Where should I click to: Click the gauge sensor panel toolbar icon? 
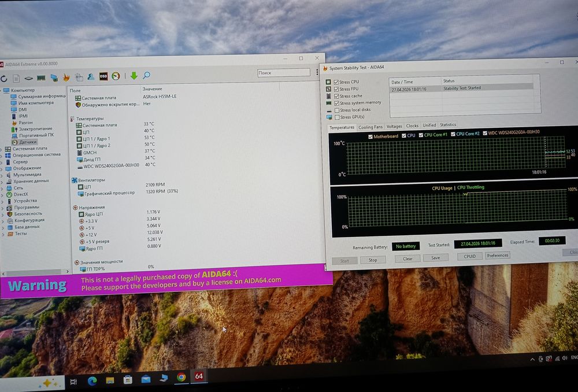point(116,76)
